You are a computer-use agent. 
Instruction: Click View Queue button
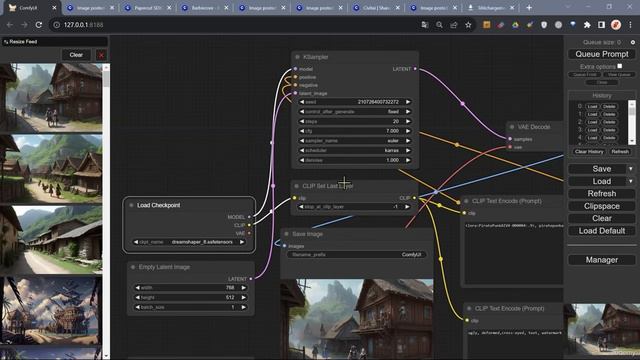point(619,75)
